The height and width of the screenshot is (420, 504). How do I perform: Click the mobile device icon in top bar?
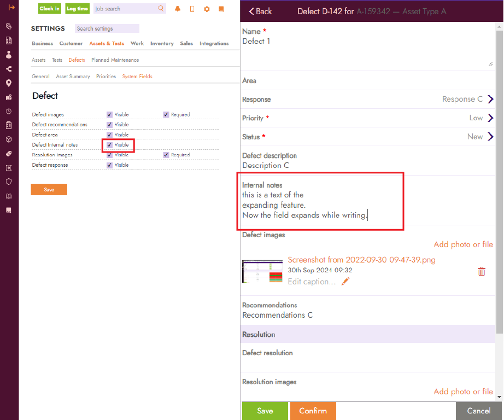point(192,9)
